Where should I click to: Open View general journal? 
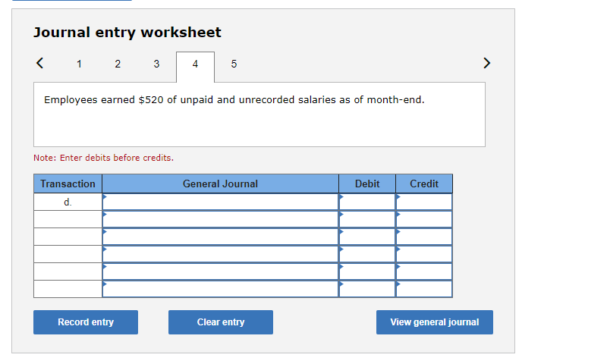click(x=435, y=322)
